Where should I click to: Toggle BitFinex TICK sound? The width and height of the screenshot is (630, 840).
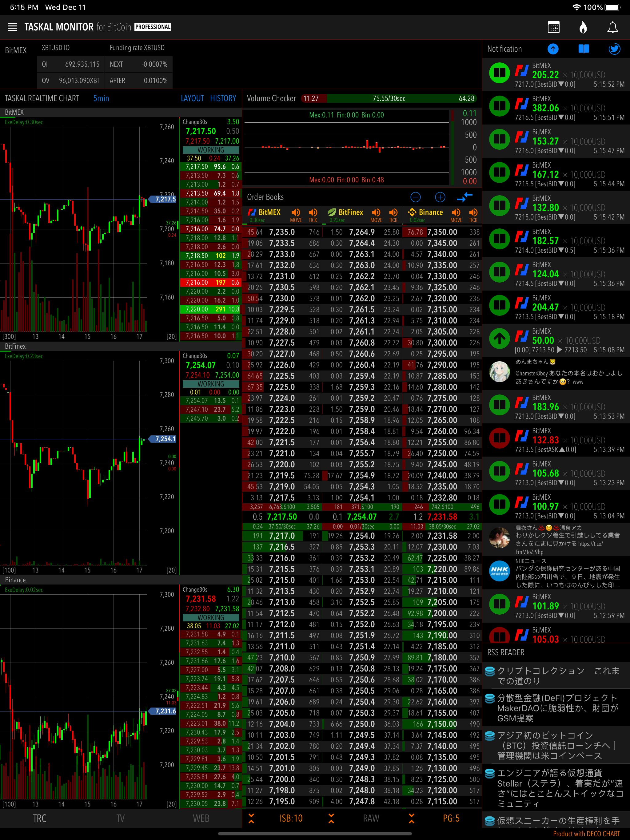click(x=393, y=215)
